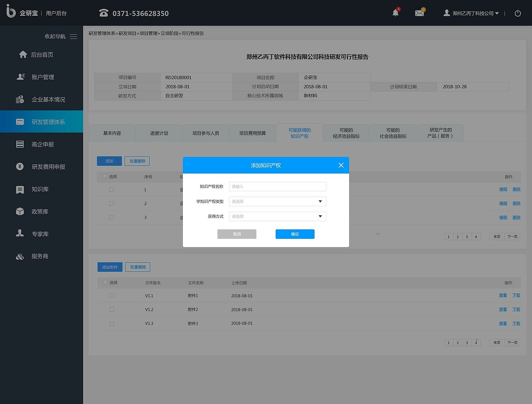
Task: Switch to the 项目费用预算 tab
Action: 253,133
